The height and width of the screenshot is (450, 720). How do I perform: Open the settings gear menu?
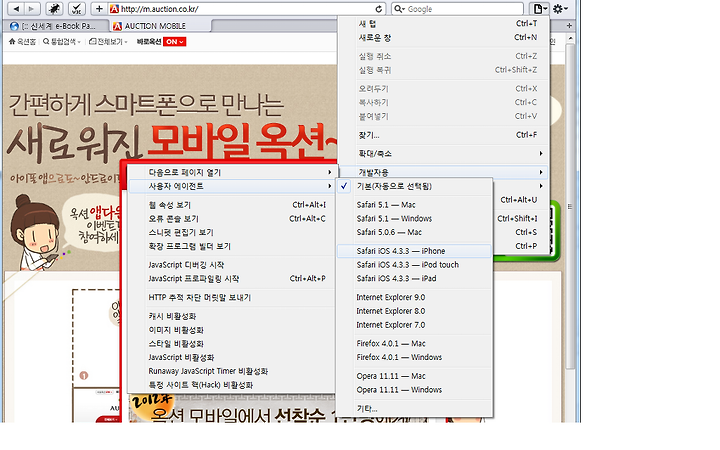[560, 9]
